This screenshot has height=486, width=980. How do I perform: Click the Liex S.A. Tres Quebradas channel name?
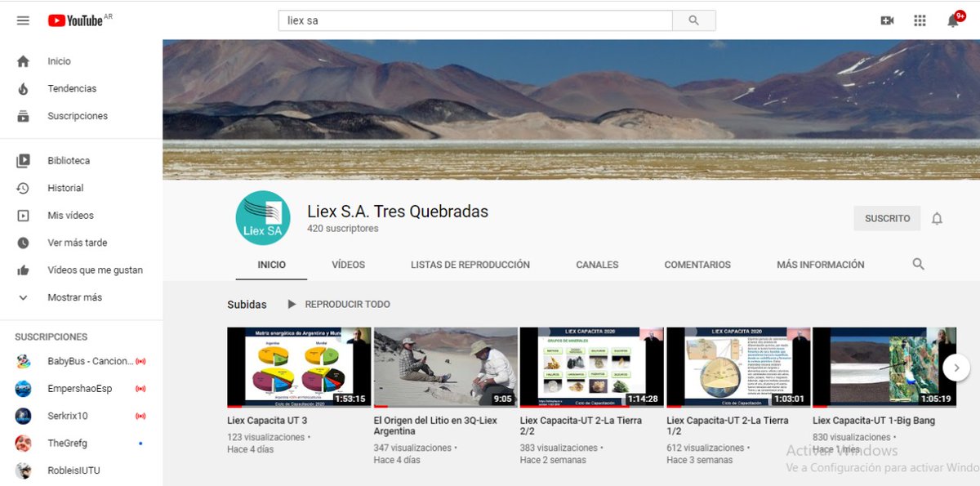pos(398,211)
